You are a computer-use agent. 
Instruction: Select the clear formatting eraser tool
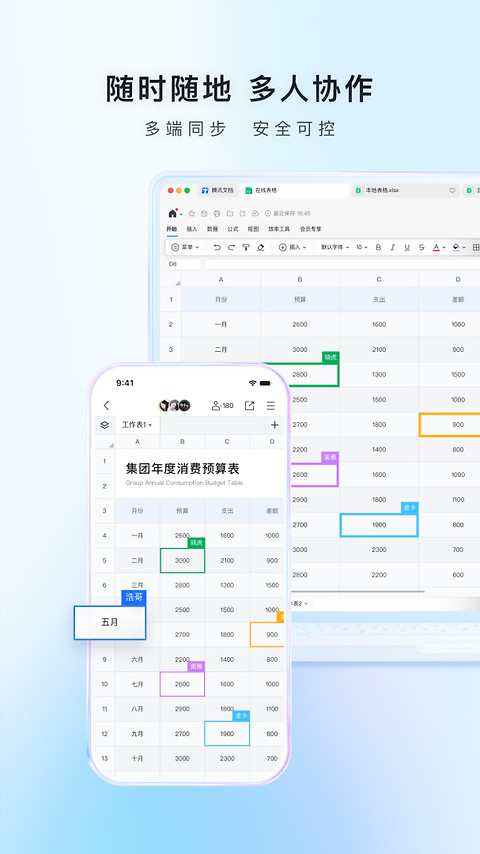tap(260, 247)
